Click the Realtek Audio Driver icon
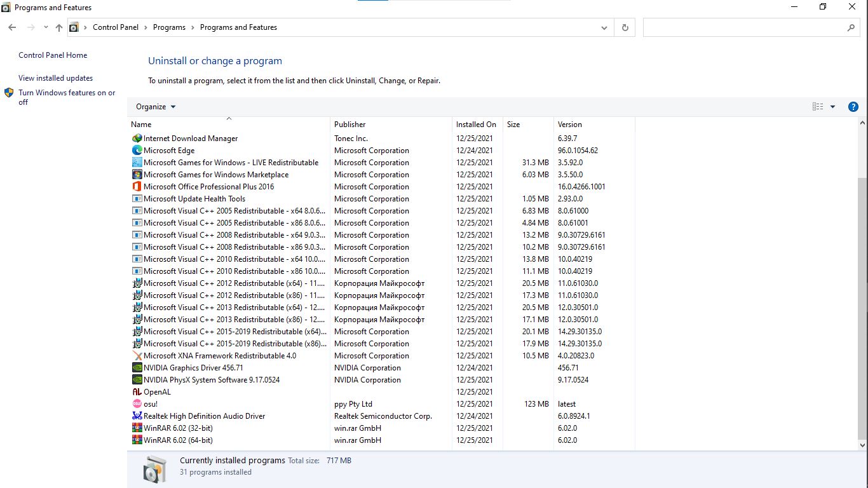This screenshot has width=868, height=488. click(x=137, y=416)
